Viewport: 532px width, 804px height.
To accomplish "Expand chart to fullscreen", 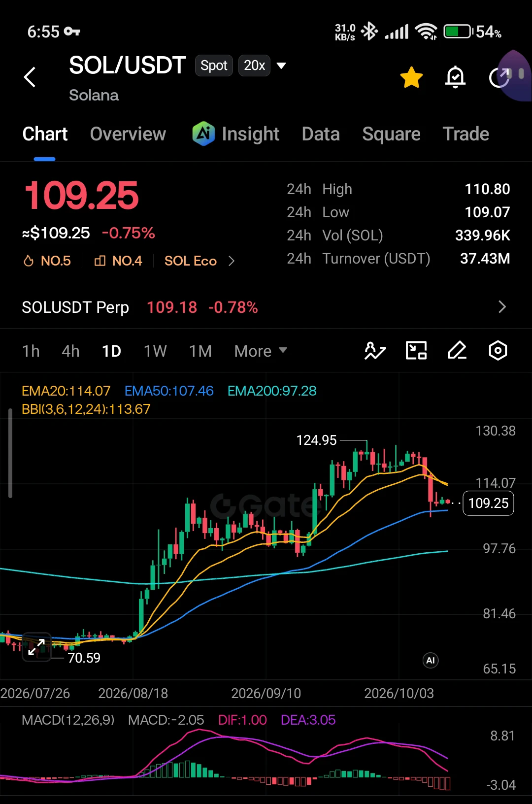I will [x=36, y=647].
